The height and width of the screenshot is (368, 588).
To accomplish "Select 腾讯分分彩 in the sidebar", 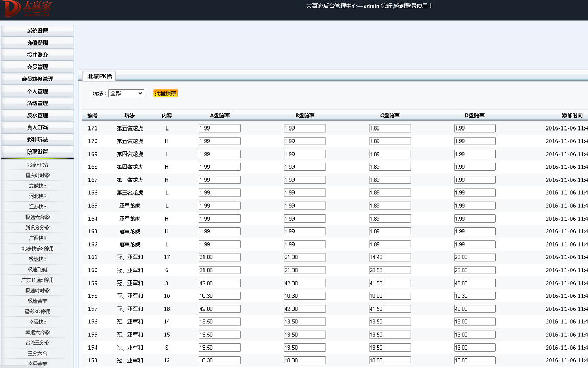I will (37, 227).
